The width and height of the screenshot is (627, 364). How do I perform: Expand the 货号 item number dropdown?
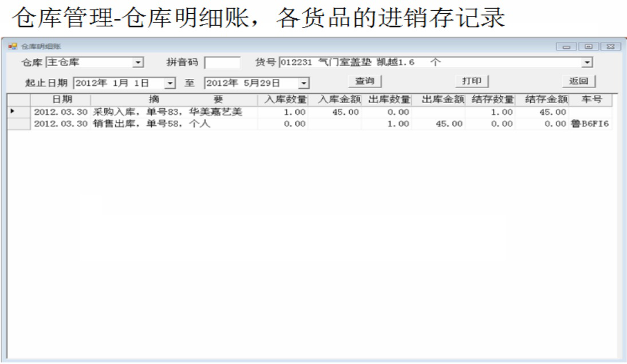coord(587,62)
